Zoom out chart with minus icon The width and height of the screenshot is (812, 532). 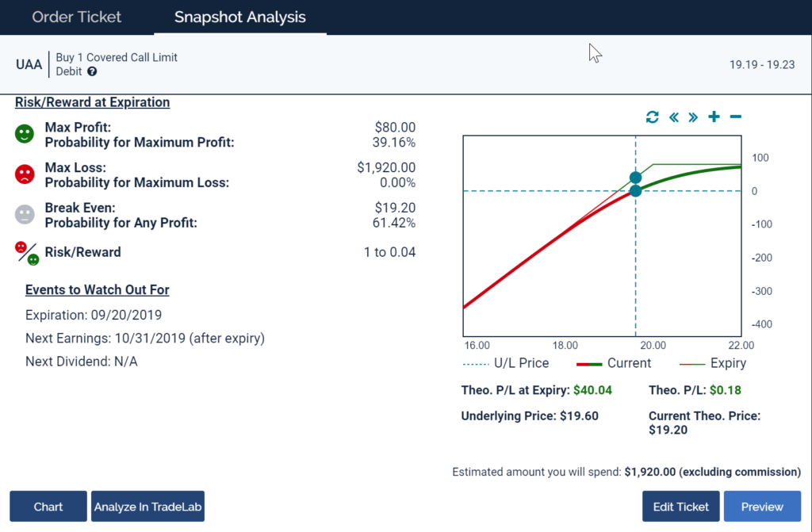coord(735,117)
